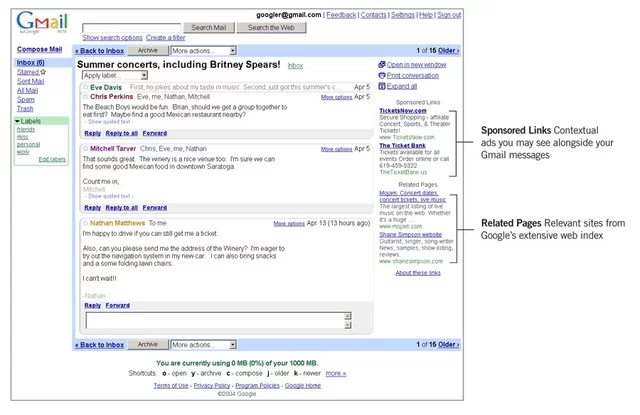The image size is (640, 415).
Task: Click top Back to Inbox link
Action: (x=100, y=51)
